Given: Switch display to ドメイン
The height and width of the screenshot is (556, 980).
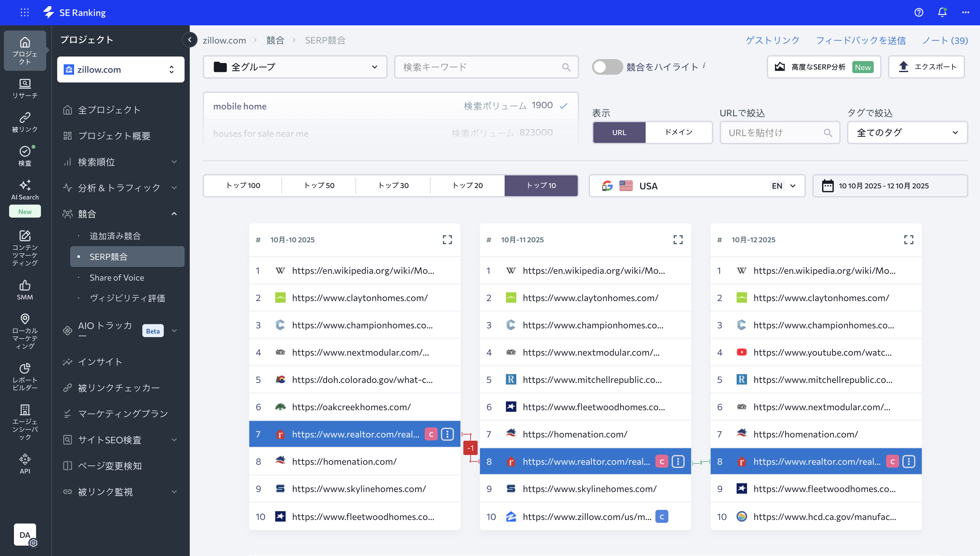Looking at the screenshot, I should pyautogui.click(x=678, y=132).
